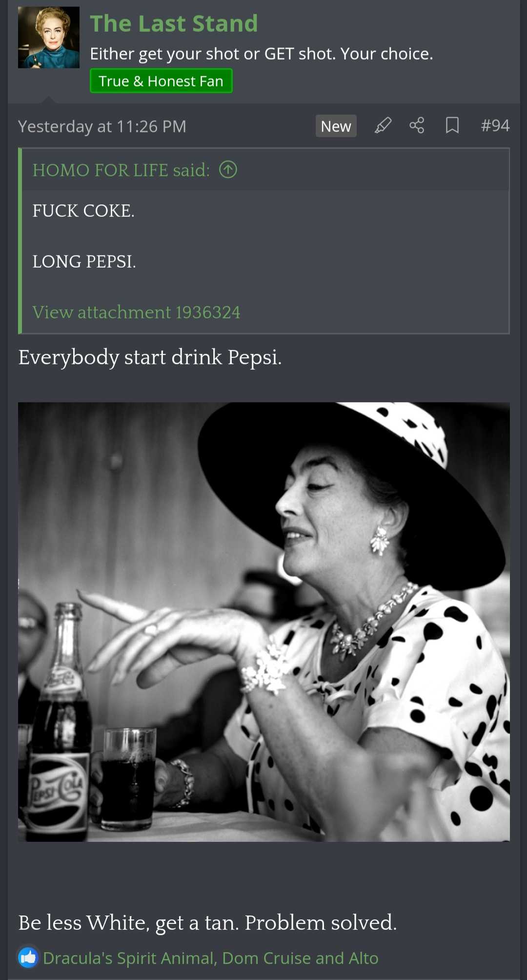Open the View attachment 1936324 link
The height and width of the screenshot is (980, 527).
(x=136, y=312)
